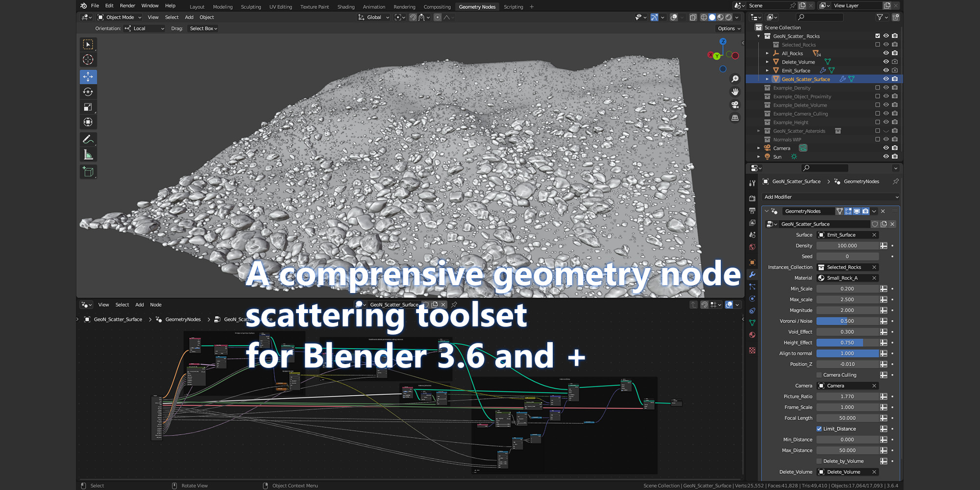Adjust the Align to normal slider

coord(847,353)
